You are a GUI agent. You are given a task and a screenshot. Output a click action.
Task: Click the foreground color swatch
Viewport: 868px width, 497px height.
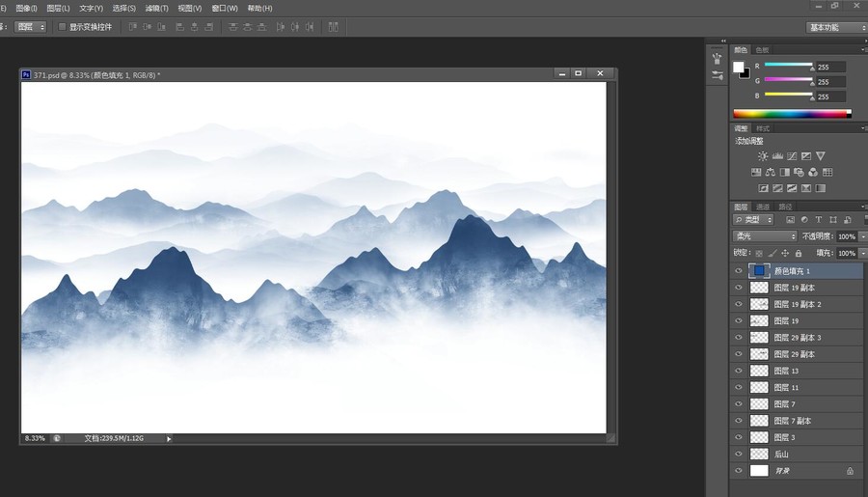coord(739,67)
